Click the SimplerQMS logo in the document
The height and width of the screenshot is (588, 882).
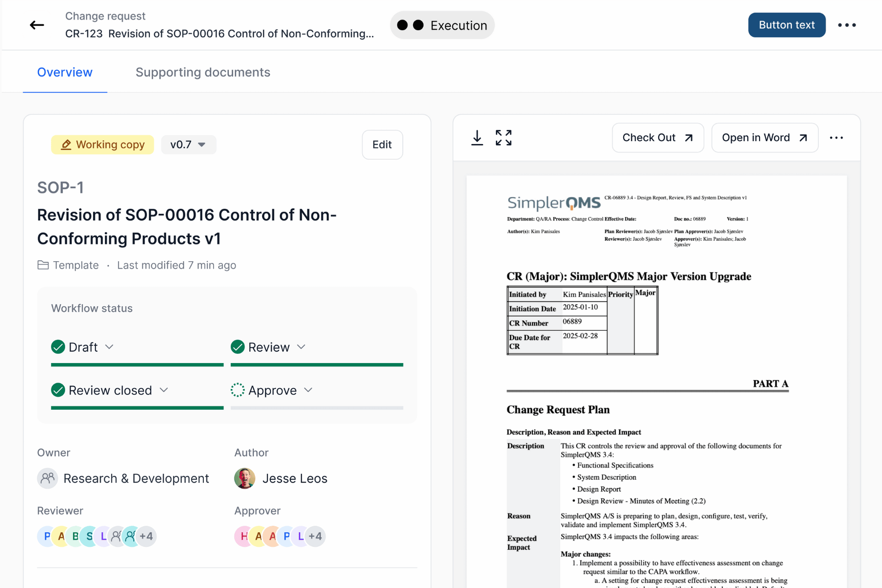pyautogui.click(x=554, y=202)
